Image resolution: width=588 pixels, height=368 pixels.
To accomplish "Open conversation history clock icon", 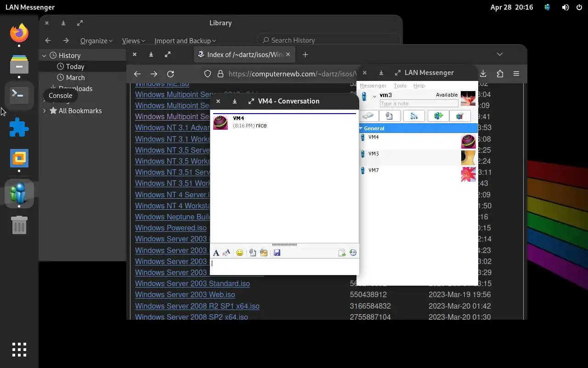I will click(353, 253).
